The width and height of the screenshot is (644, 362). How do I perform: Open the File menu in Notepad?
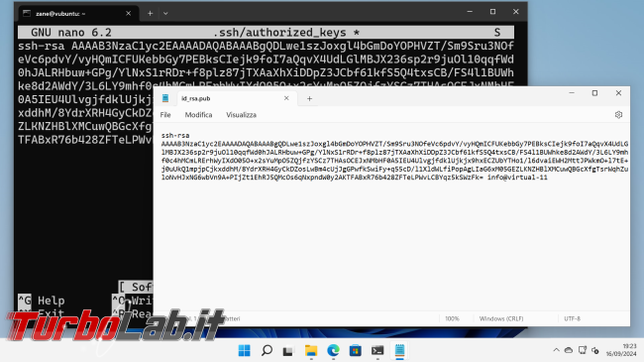tap(165, 115)
